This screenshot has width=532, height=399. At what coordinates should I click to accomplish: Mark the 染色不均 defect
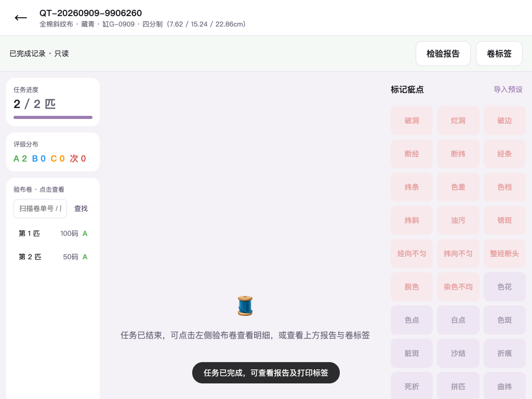tap(458, 287)
